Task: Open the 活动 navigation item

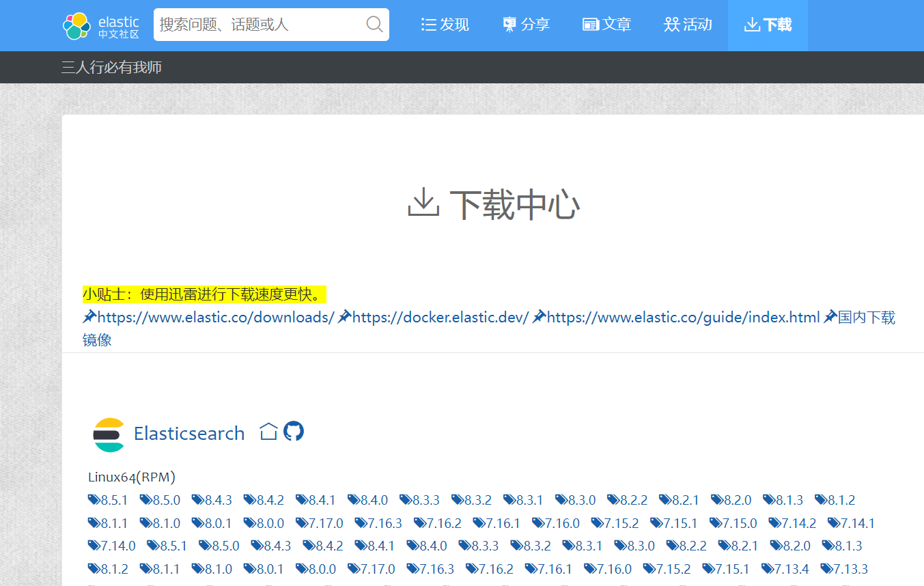Action: pyautogui.click(x=688, y=25)
